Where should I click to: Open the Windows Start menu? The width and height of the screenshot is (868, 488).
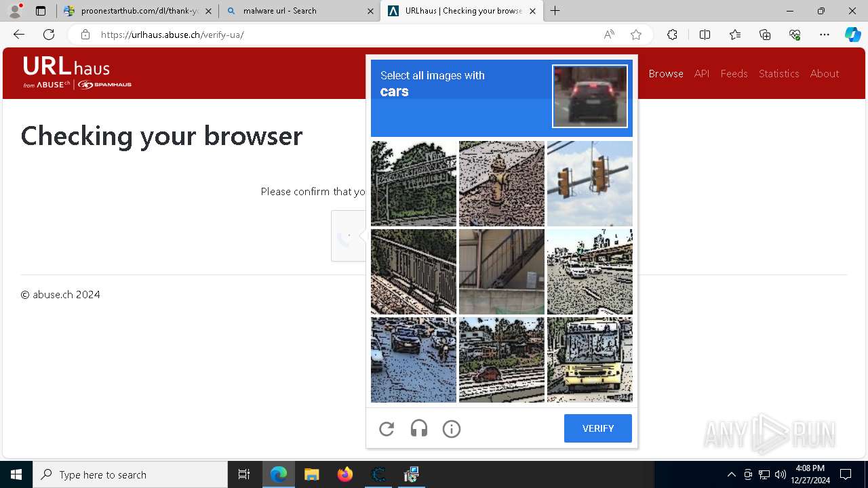pos(16,474)
